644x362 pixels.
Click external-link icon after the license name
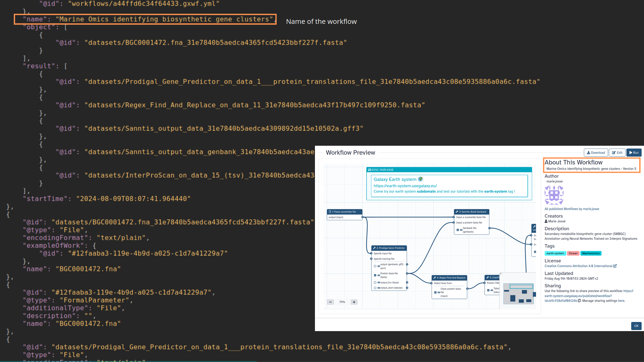pos(615,266)
